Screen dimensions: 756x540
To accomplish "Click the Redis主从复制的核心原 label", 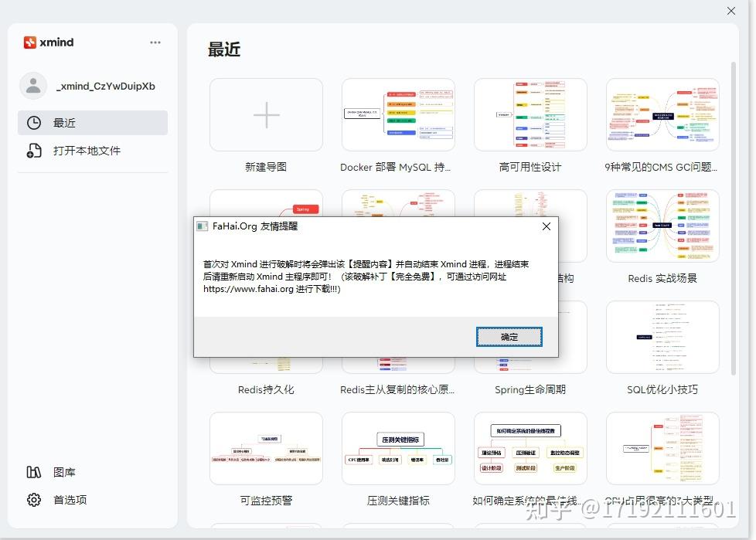I will (x=397, y=389).
